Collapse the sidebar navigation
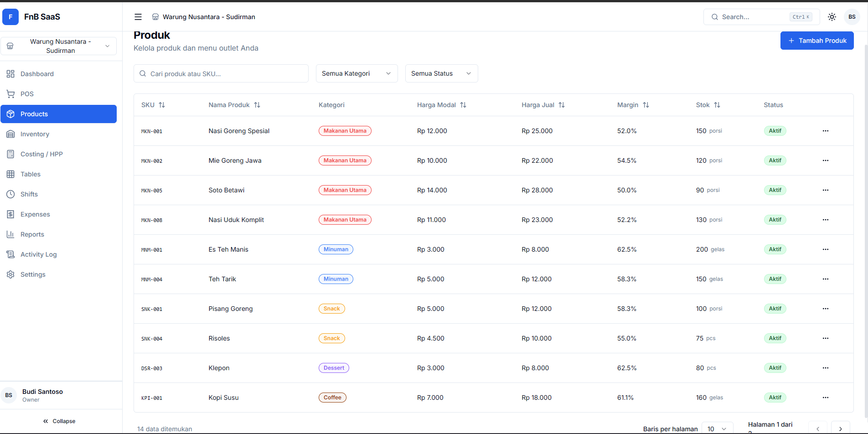This screenshot has height=434, width=868. point(59,421)
